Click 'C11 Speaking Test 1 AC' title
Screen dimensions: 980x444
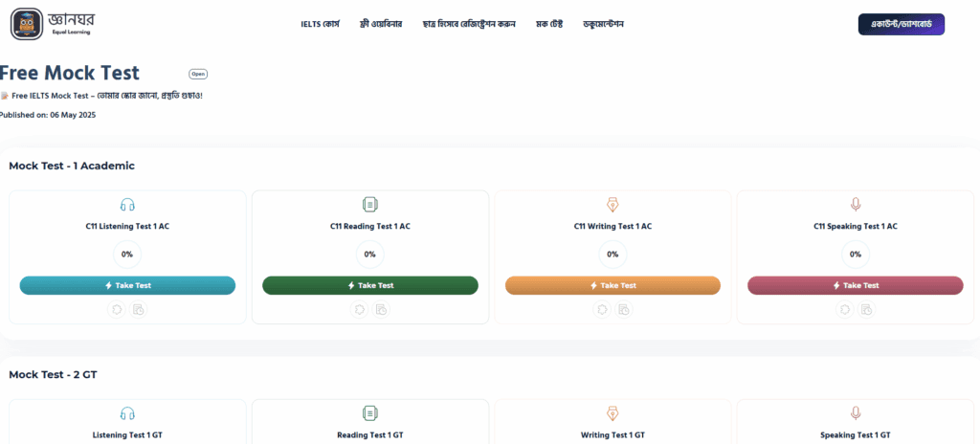[x=856, y=227]
